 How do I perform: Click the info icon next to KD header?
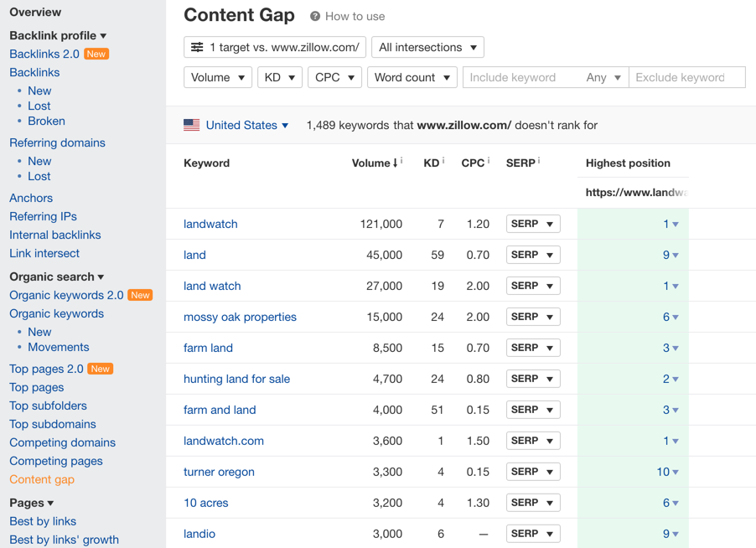point(443,161)
